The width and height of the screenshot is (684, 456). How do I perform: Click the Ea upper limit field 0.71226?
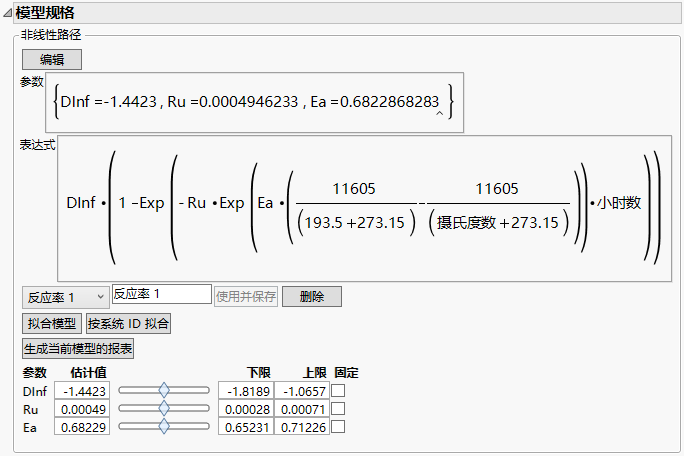click(302, 427)
